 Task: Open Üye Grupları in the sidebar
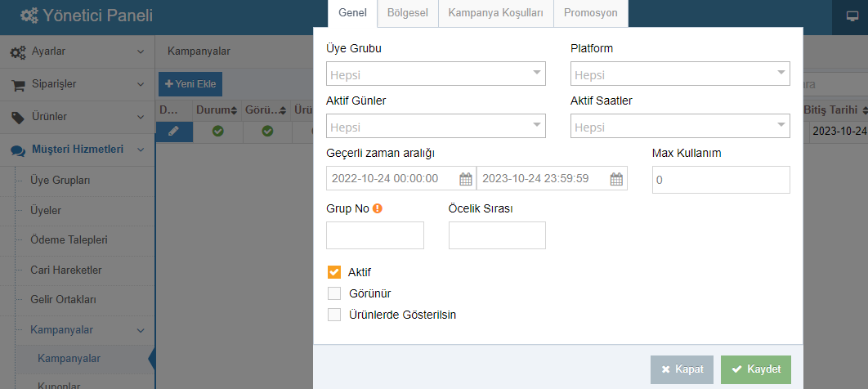pos(60,181)
